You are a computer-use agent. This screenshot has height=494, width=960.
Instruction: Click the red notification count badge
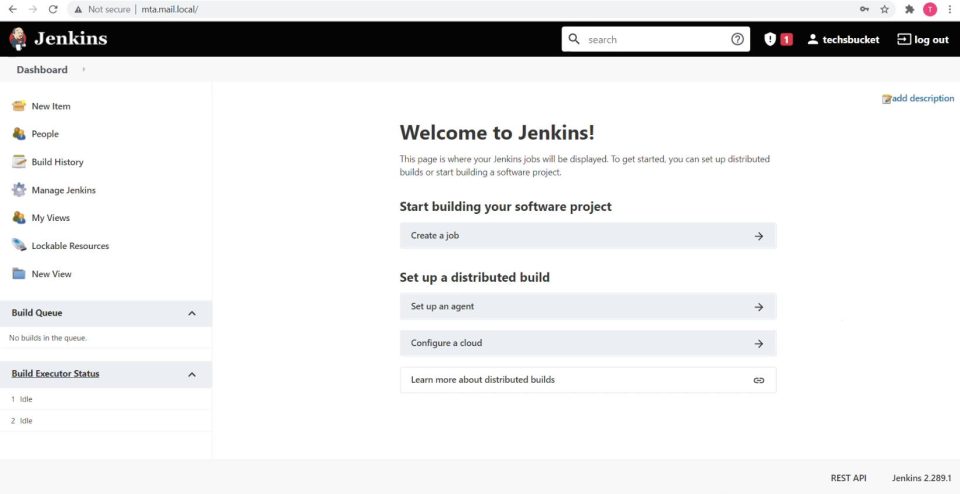[787, 39]
